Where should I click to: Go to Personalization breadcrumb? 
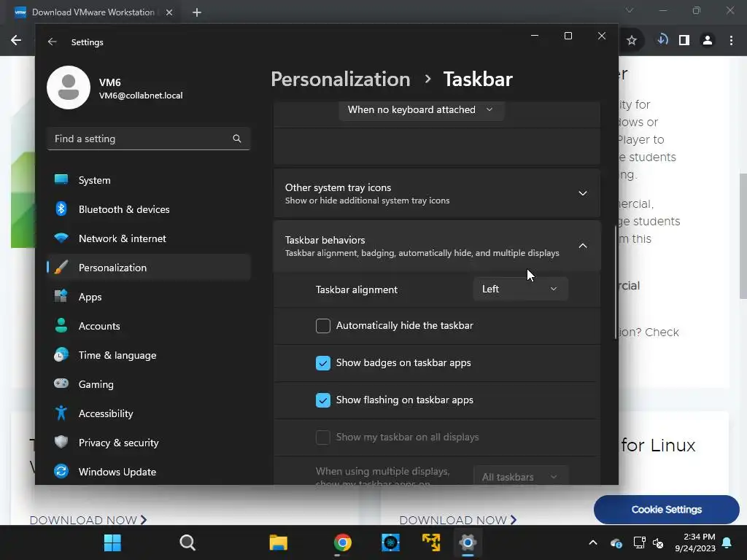tap(340, 79)
